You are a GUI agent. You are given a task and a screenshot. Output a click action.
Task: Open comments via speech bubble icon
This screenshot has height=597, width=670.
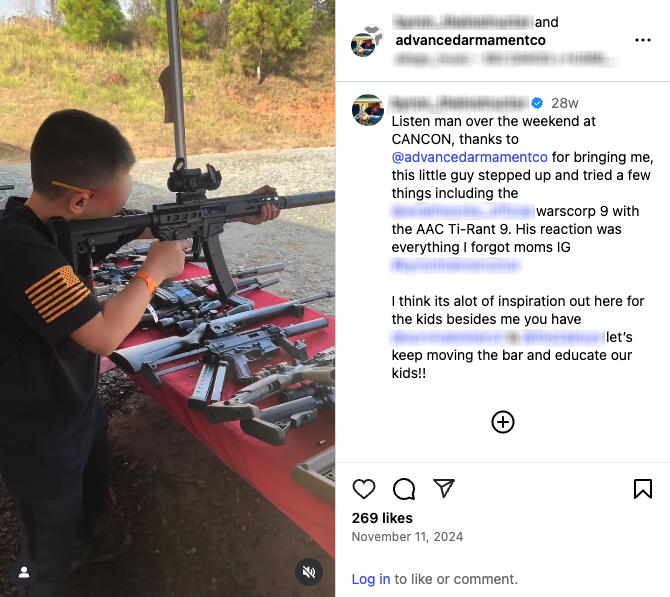pyautogui.click(x=404, y=488)
